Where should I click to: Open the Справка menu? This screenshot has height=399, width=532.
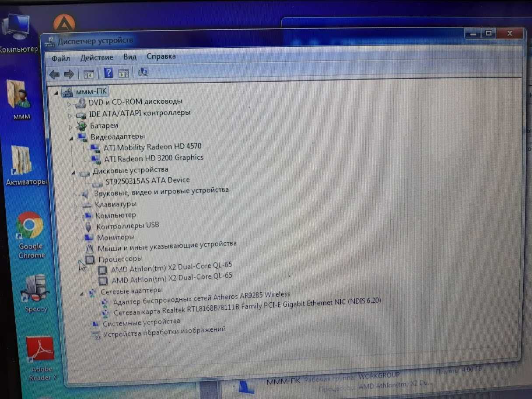tap(161, 56)
